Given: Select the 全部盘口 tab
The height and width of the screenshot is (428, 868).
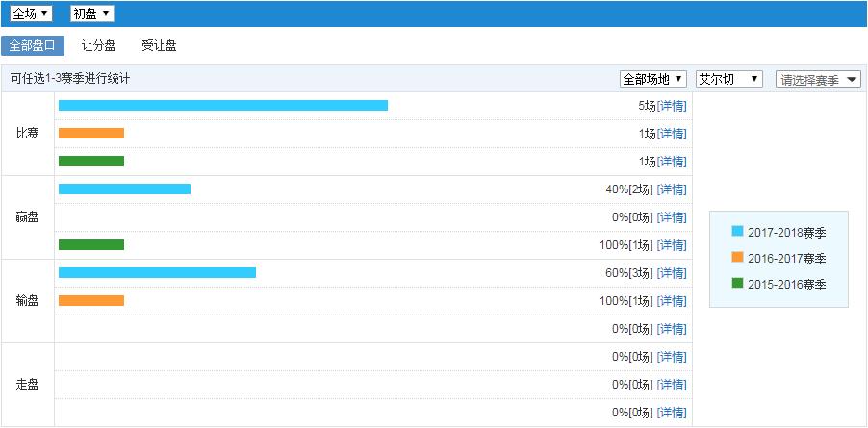Looking at the screenshot, I should (x=33, y=45).
